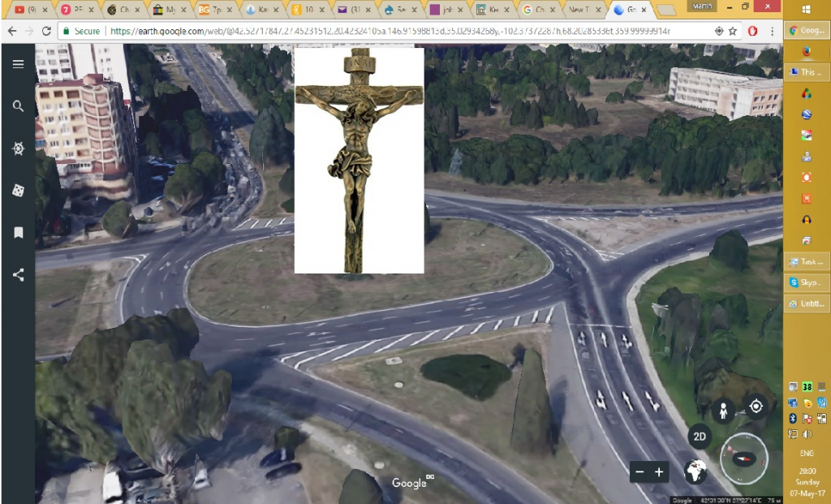Open the Google Earth search tool
The width and height of the screenshot is (831, 504).
click(18, 106)
